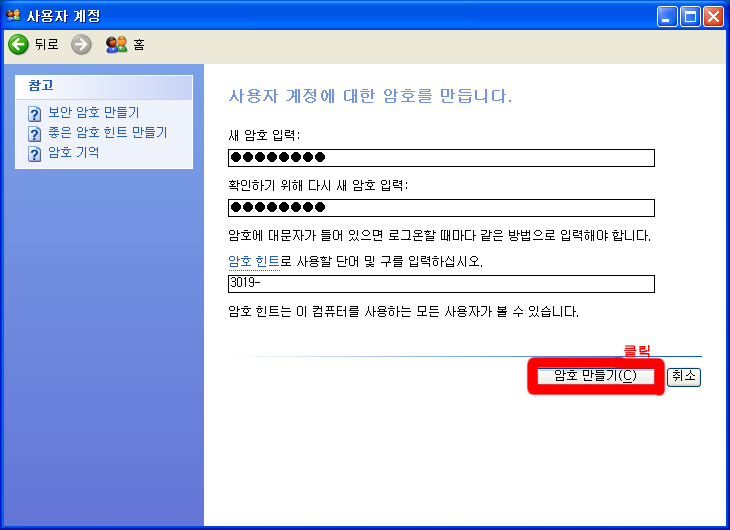Viewport: 730px width, 530px height.
Task: Follow the blue 암호 힌트 link
Action: (x=254, y=261)
